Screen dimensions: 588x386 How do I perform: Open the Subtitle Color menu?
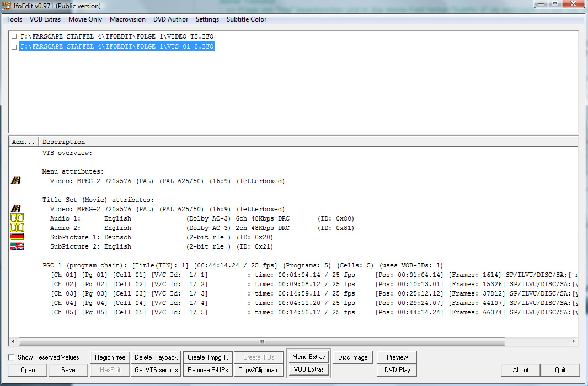pyautogui.click(x=246, y=19)
